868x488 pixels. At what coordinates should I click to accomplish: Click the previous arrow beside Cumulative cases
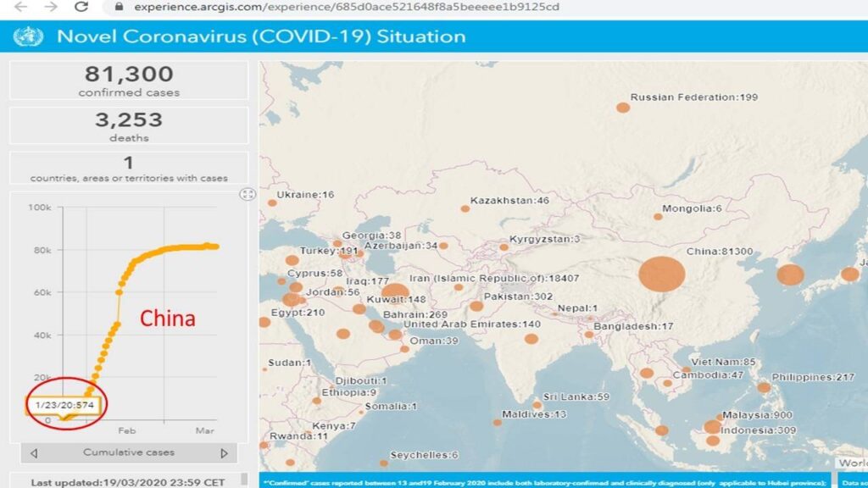click(34, 453)
